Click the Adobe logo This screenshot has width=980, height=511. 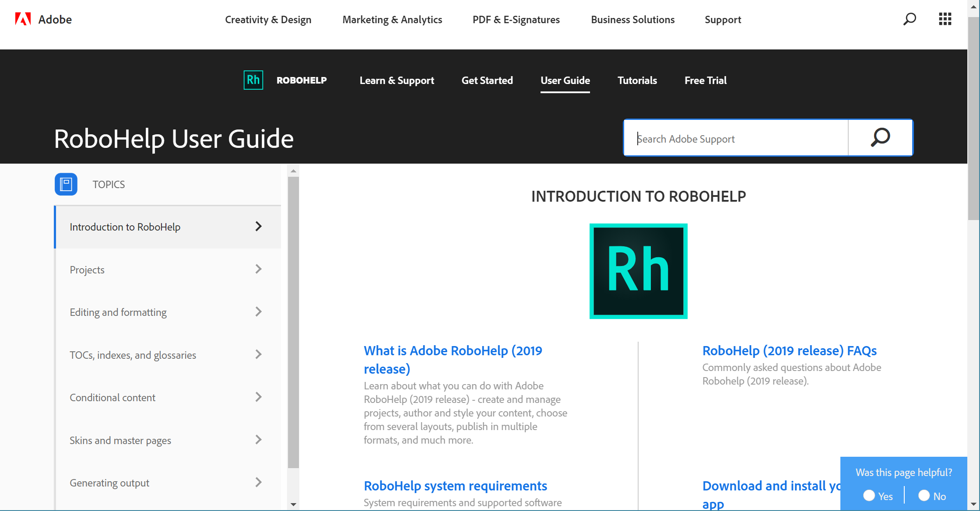pyautogui.click(x=23, y=19)
